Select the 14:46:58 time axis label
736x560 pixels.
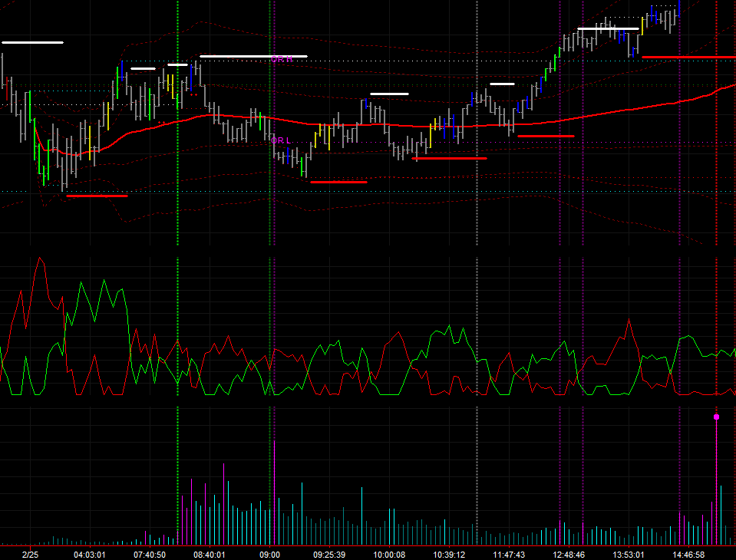[x=688, y=554]
